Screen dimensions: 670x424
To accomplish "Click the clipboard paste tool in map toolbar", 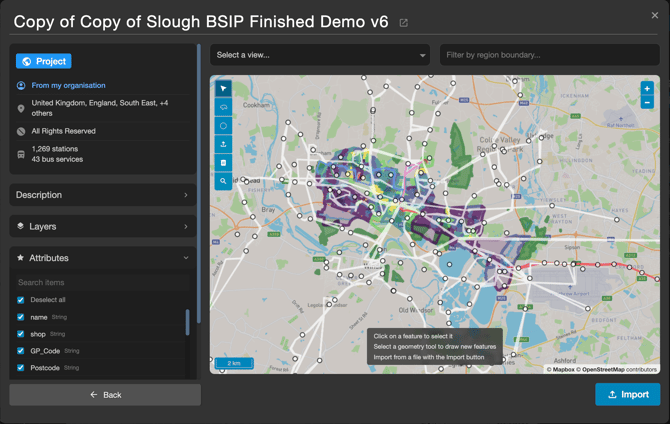I will click(x=223, y=162).
